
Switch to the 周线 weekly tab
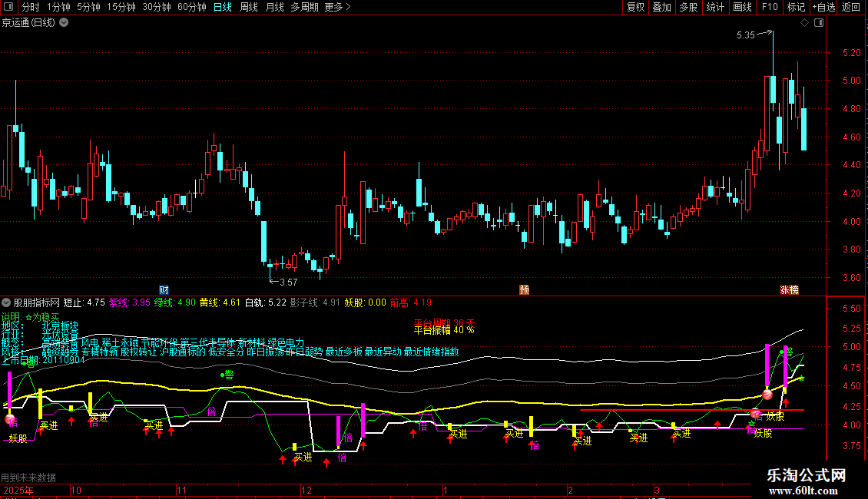point(248,8)
